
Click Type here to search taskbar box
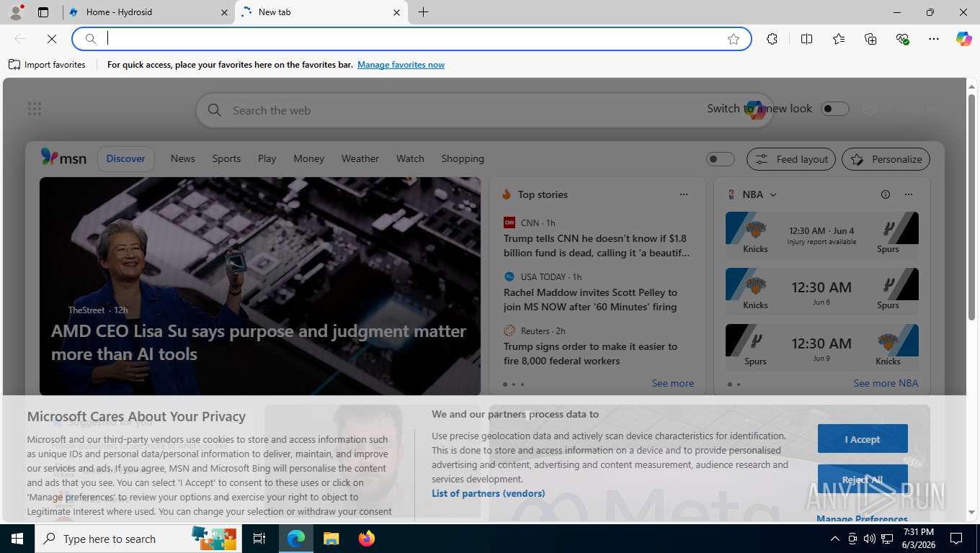137,539
